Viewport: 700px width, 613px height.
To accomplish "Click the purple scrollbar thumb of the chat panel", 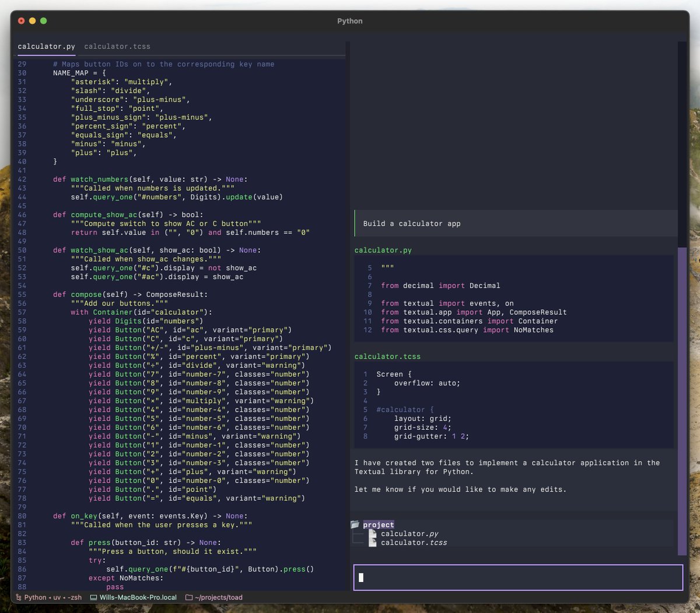I will 682,401.
